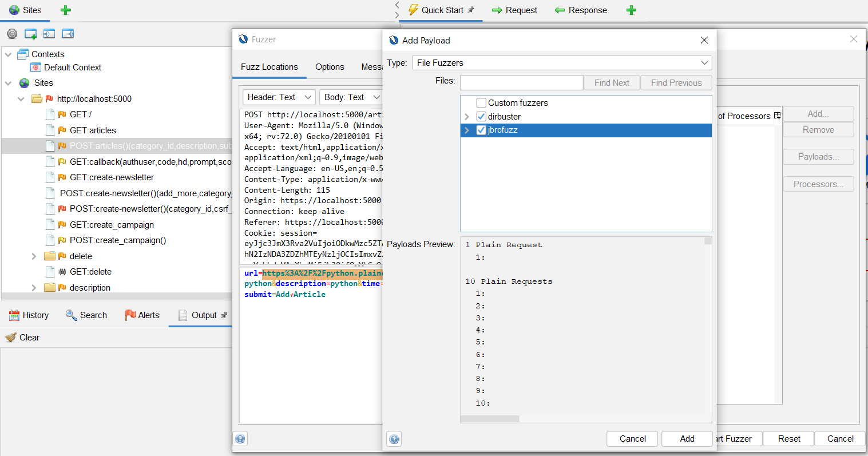Expand the jbrofuzz tree node
The height and width of the screenshot is (456, 868).
click(467, 130)
